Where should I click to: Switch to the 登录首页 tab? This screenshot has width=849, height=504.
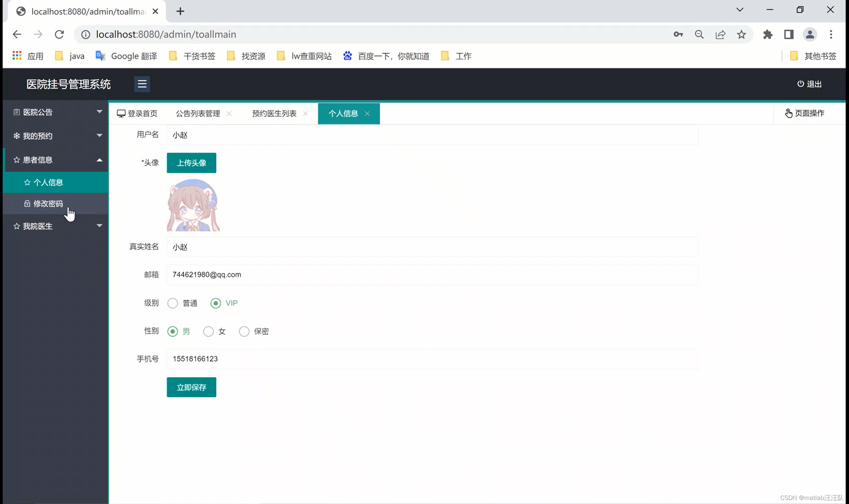click(137, 113)
